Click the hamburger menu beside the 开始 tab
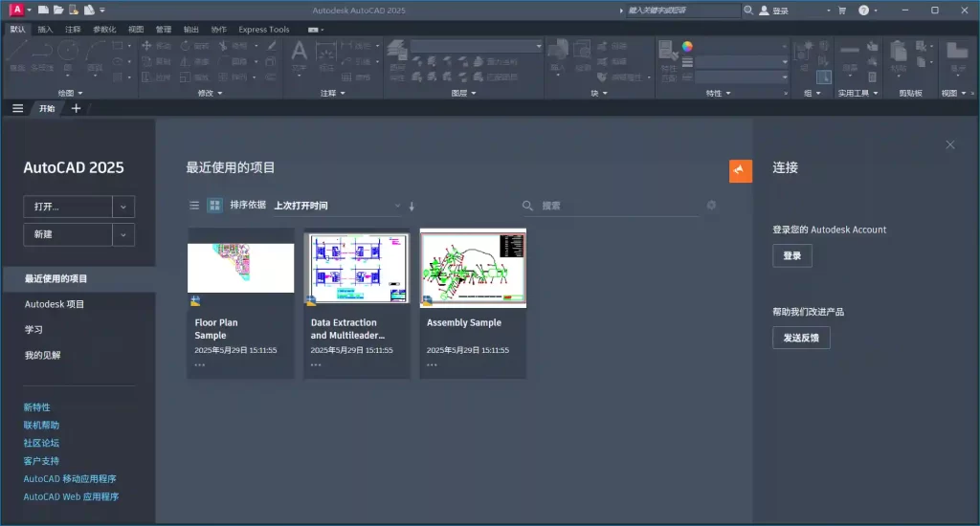980x526 pixels. 17,108
